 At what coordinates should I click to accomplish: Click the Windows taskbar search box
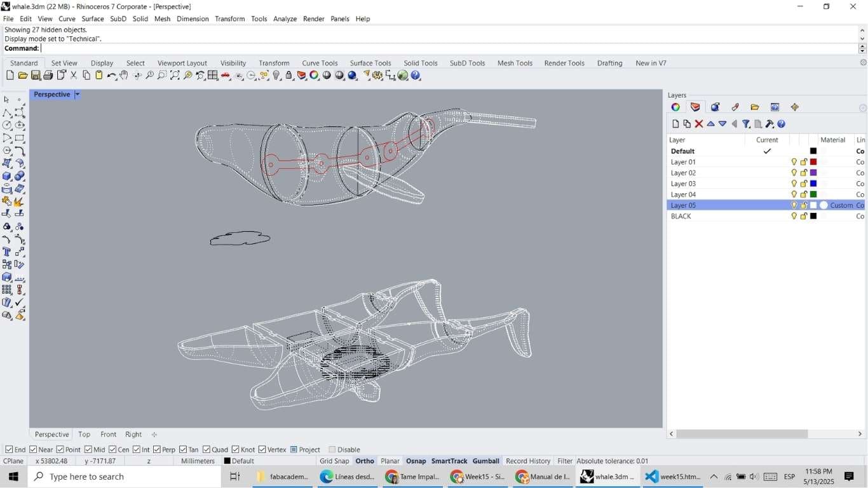tap(123, 477)
